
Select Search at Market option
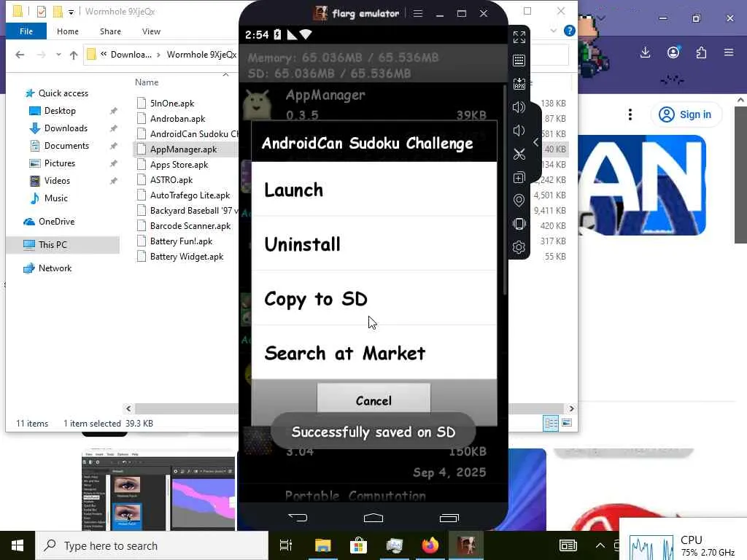(x=374, y=353)
